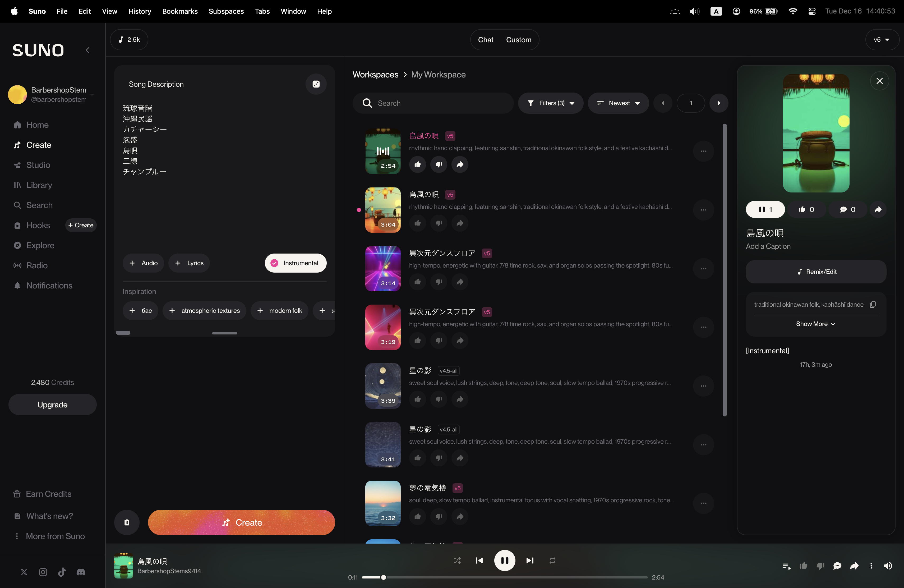Open the Discord icon in sidebar footer
The height and width of the screenshot is (588, 904).
(81, 572)
